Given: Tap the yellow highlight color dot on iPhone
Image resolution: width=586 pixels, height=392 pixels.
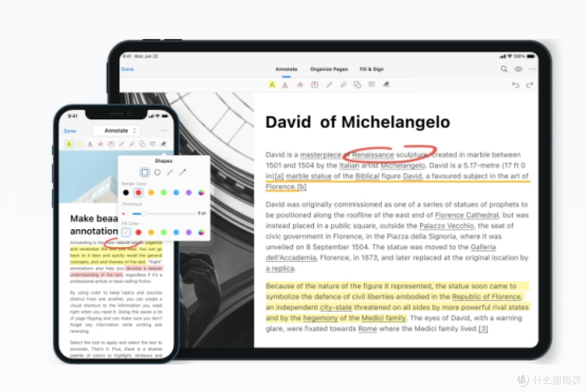Looking at the screenshot, I should click(79, 144).
